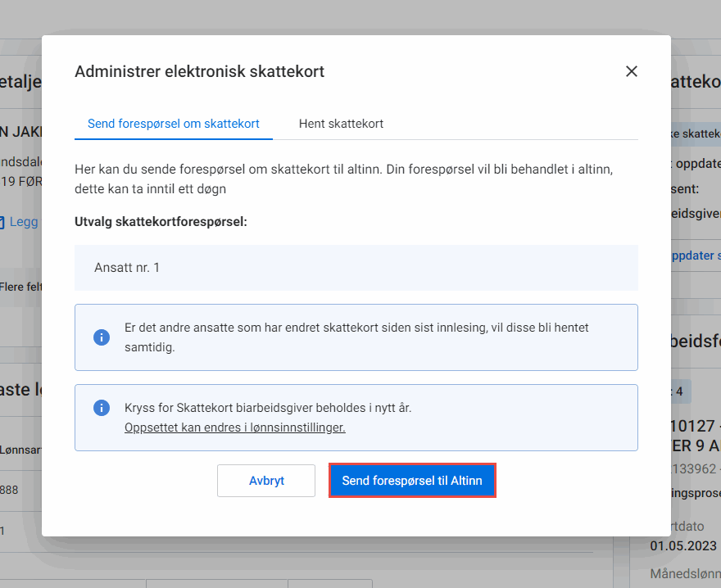Screen dimensions: 721x588
Task: Click the info icon beside 'Er det andre ansatte'
Action: (102, 337)
